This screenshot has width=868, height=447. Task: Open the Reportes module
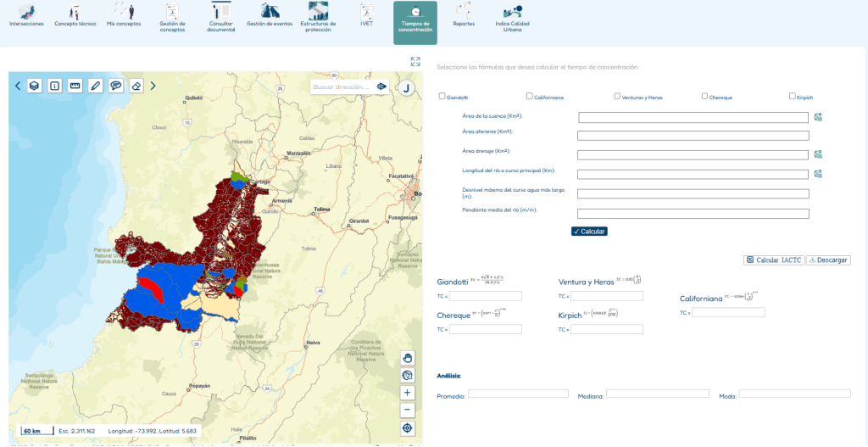(464, 16)
